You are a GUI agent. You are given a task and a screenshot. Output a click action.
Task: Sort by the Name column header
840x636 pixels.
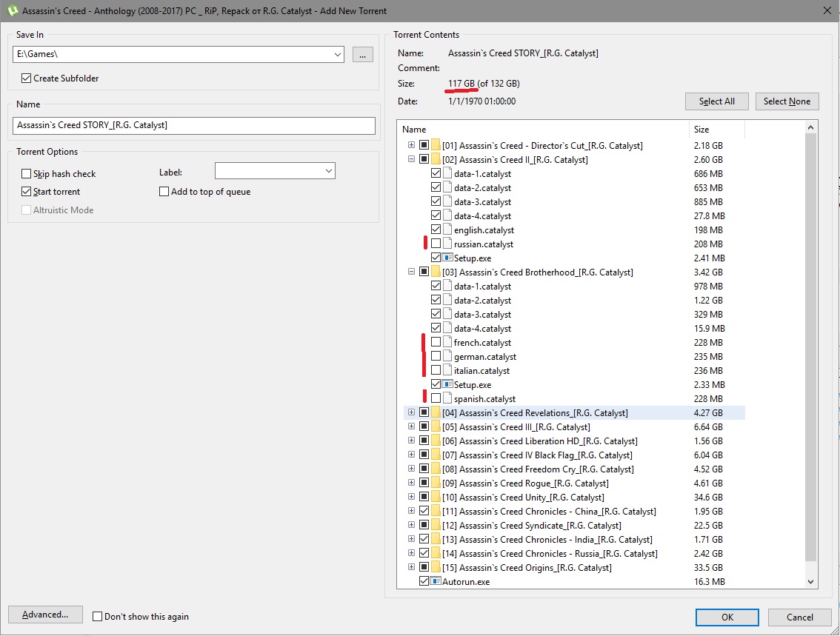(x=543, y=129)
